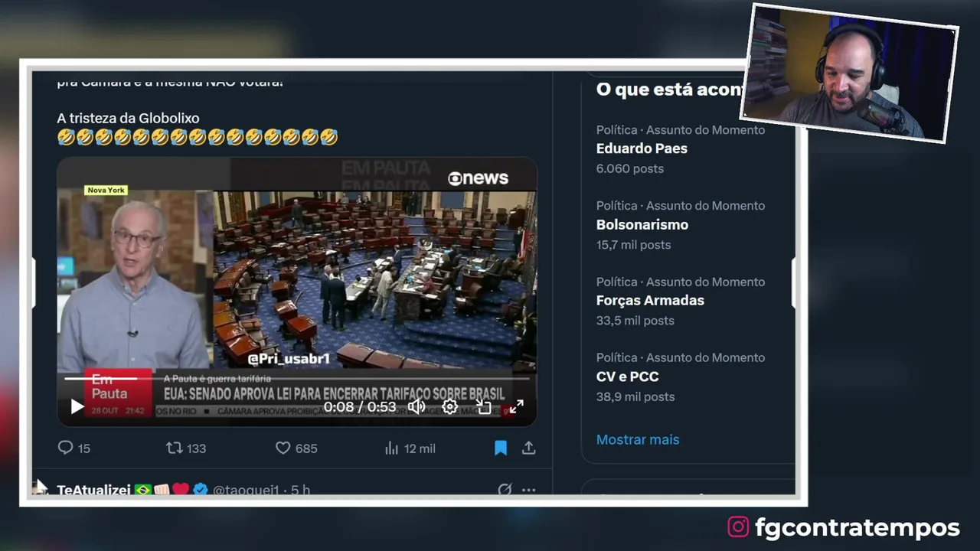Expand the video to fullscreen
The width and height of the screenshot is (980, 551).
click(x=517, y=407)
